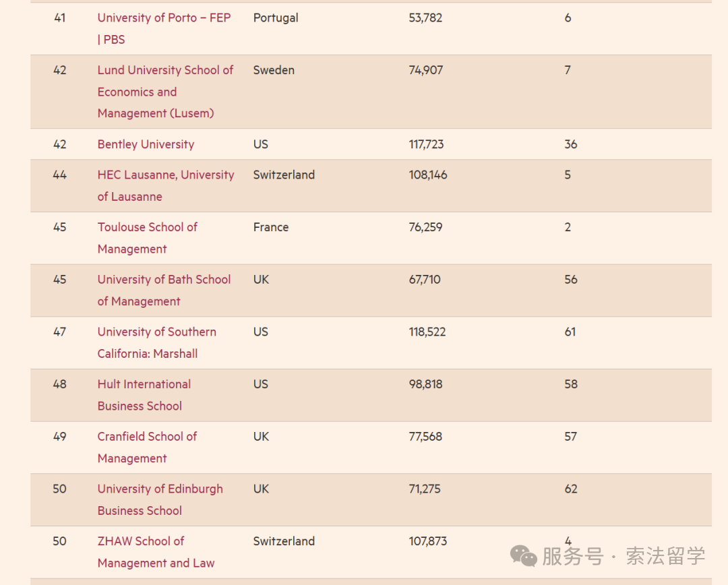Click Switzerland in the HEC Lausanne row
This screenshot has width=728, height=585.
tap(284, 175)
